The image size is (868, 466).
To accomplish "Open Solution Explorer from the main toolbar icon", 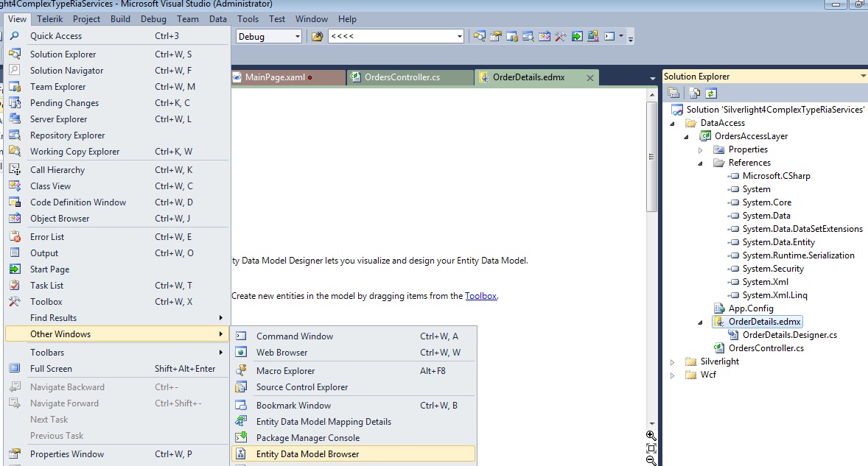I will point(480,37).
